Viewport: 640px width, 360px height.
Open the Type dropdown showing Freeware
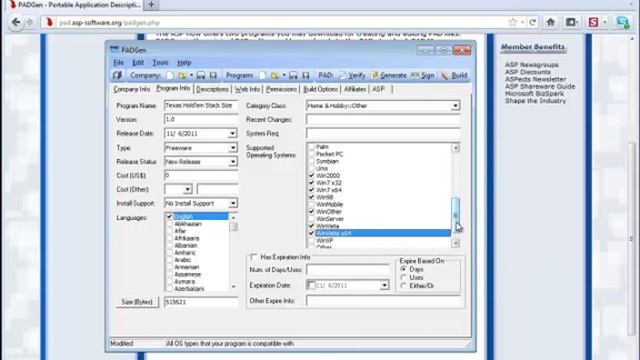tap(232, 148)
